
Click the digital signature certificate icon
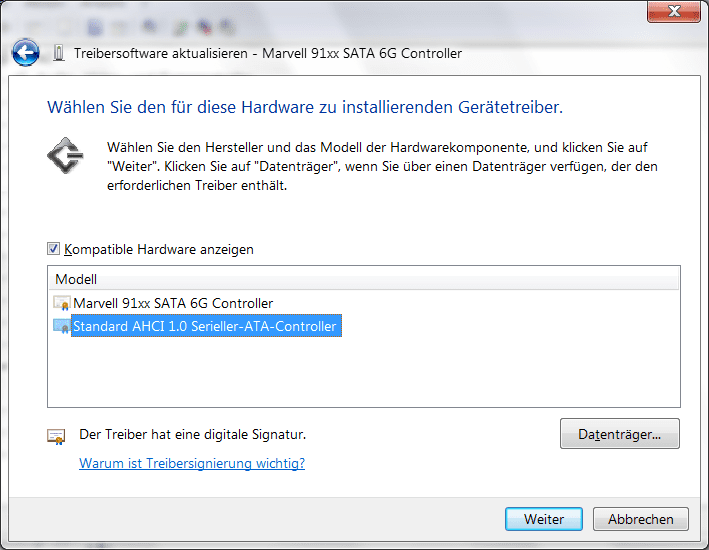tap(57, 436)
